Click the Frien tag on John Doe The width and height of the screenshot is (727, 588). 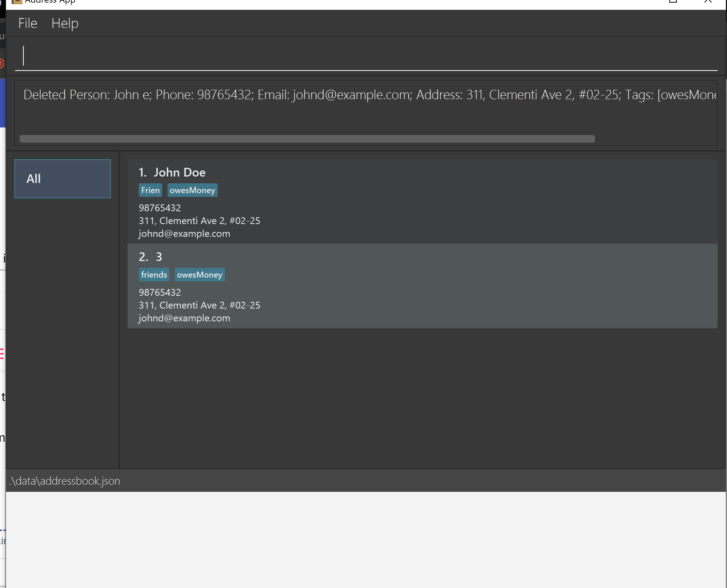(x=150, y=190)
